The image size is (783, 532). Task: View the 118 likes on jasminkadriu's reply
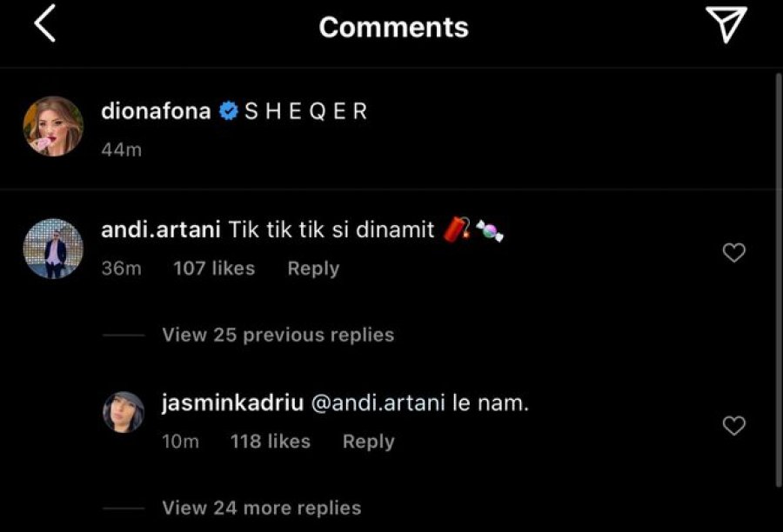(x=271, y=442)
